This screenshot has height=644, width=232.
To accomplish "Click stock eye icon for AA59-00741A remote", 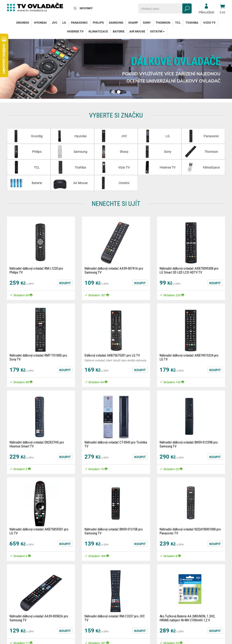I will point(107,295).
